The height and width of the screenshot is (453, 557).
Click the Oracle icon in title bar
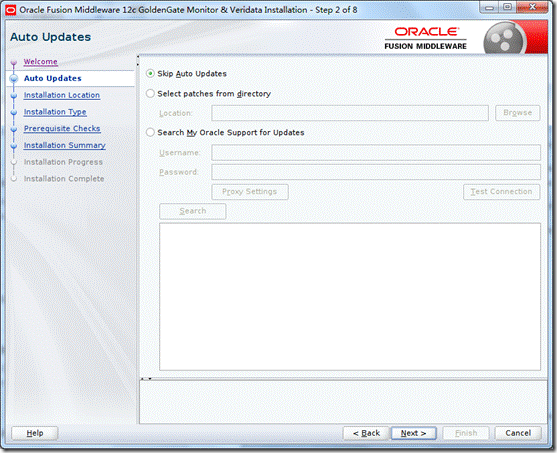tap(11, 10)
